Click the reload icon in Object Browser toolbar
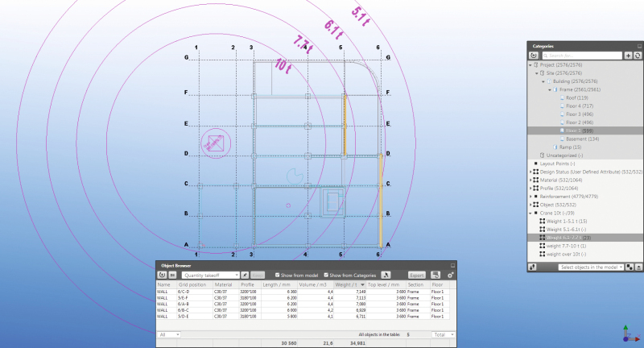This screenshot has height=348, width=644. pyautogui.click(x=163, y=275)
